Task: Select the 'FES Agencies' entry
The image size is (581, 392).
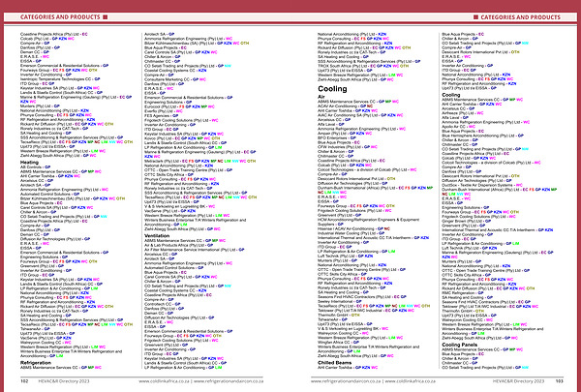Action: click(162, 115)
